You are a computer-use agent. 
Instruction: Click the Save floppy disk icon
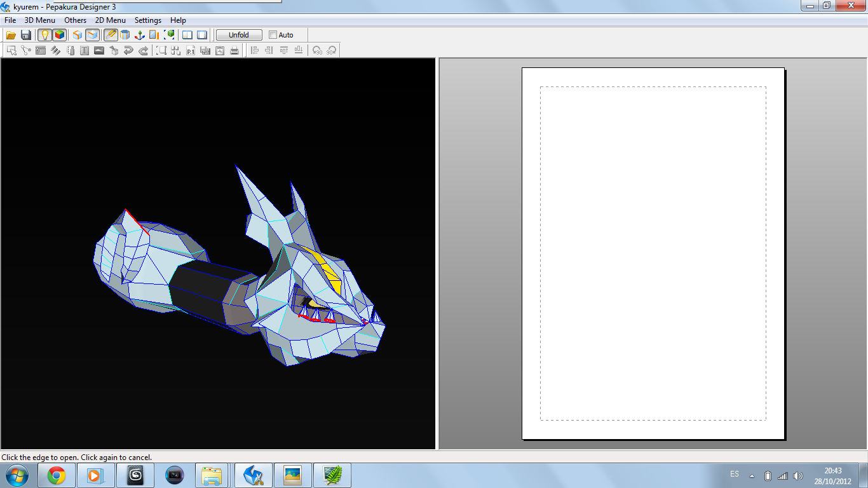[x=26, y=35]
